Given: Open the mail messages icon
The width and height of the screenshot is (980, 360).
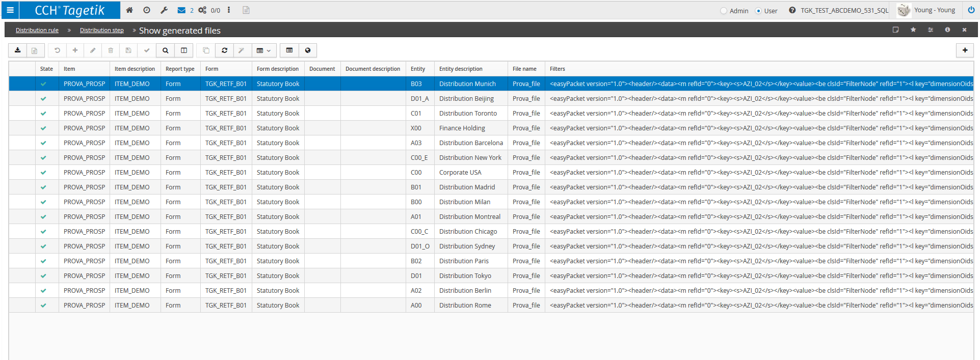Looking at the screenshot, I should pos(181,10).
